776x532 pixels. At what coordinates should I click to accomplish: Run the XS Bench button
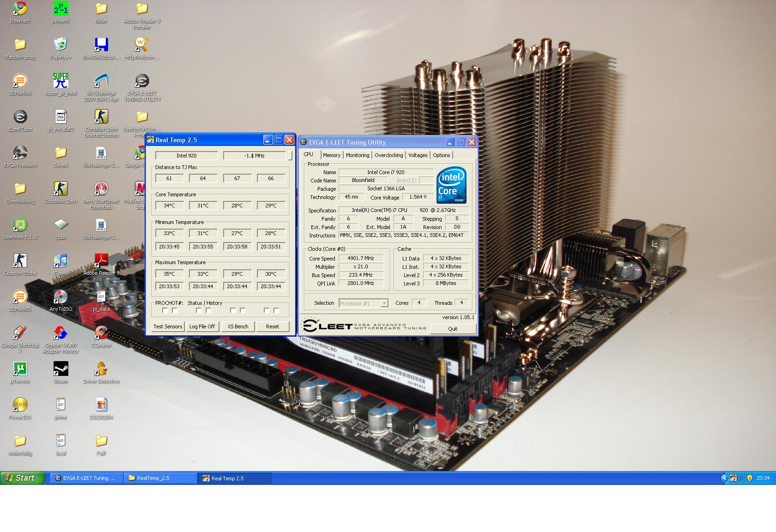(238, 326)
